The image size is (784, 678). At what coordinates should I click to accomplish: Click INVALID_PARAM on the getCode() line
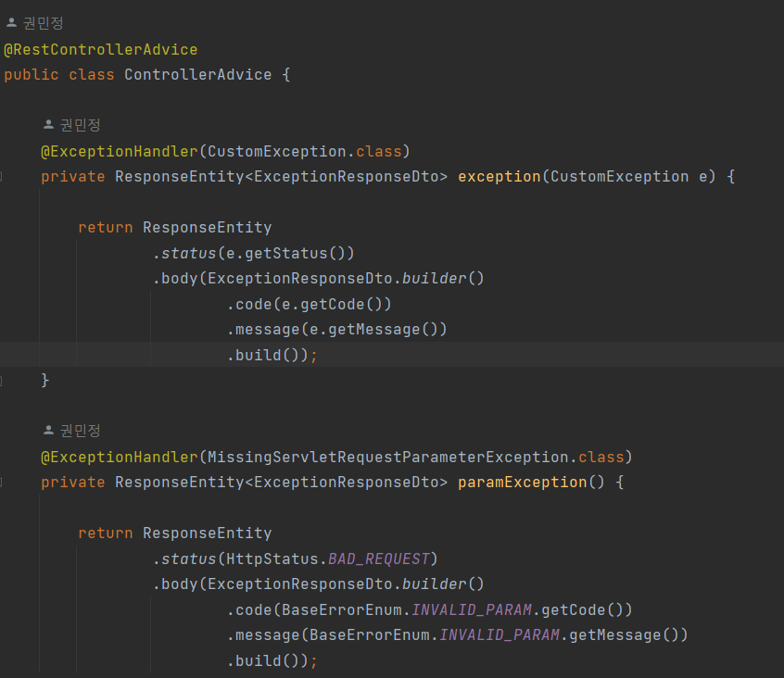pyautogui.click(x=472, y=610)
